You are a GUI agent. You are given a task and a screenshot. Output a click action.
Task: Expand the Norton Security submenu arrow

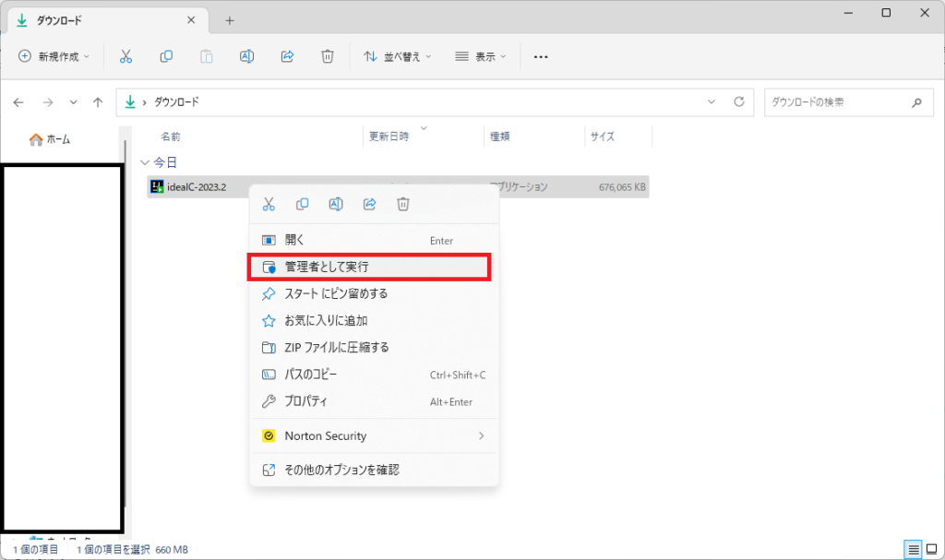coord(481,435)
